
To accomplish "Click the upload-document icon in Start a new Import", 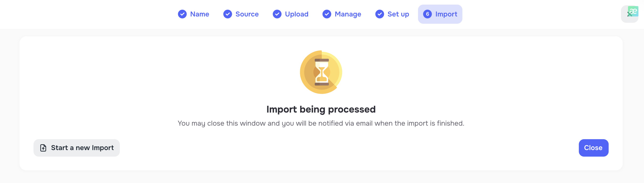I will (43, 148).
